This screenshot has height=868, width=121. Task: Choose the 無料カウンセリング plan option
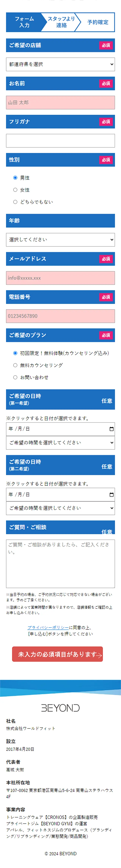click(x=15, y=365)
